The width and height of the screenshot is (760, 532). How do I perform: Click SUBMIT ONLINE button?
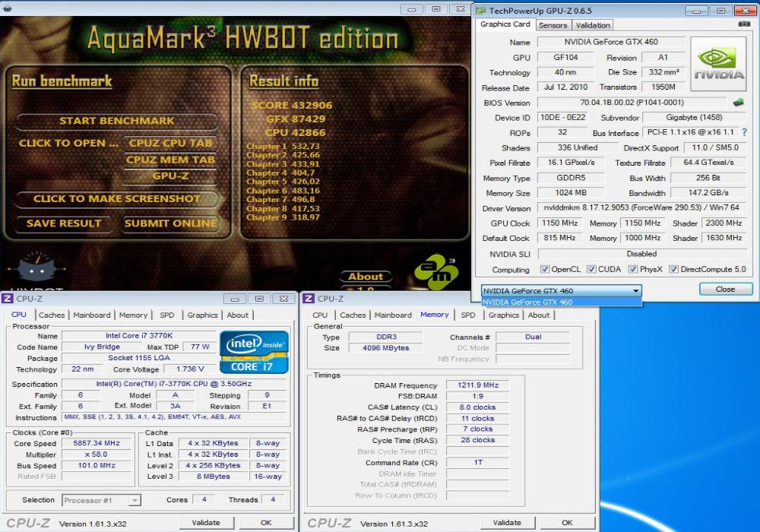170,223
